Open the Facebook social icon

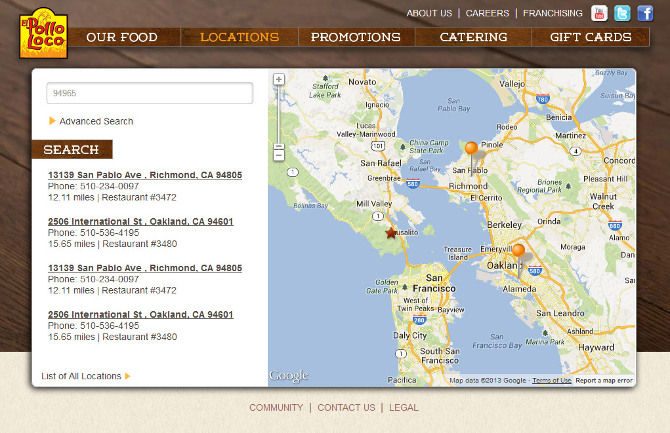[x=645, y=13]
